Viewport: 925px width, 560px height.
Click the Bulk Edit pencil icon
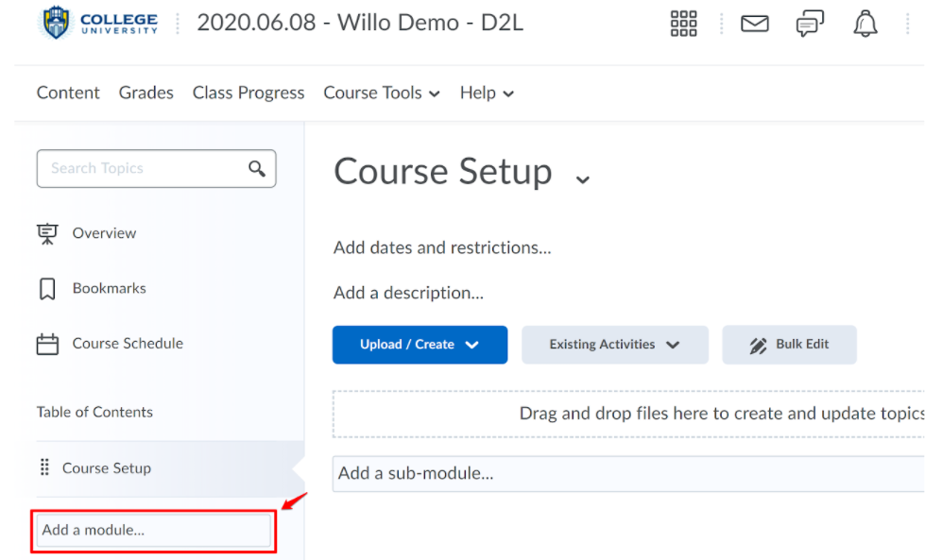pos(758,346)
